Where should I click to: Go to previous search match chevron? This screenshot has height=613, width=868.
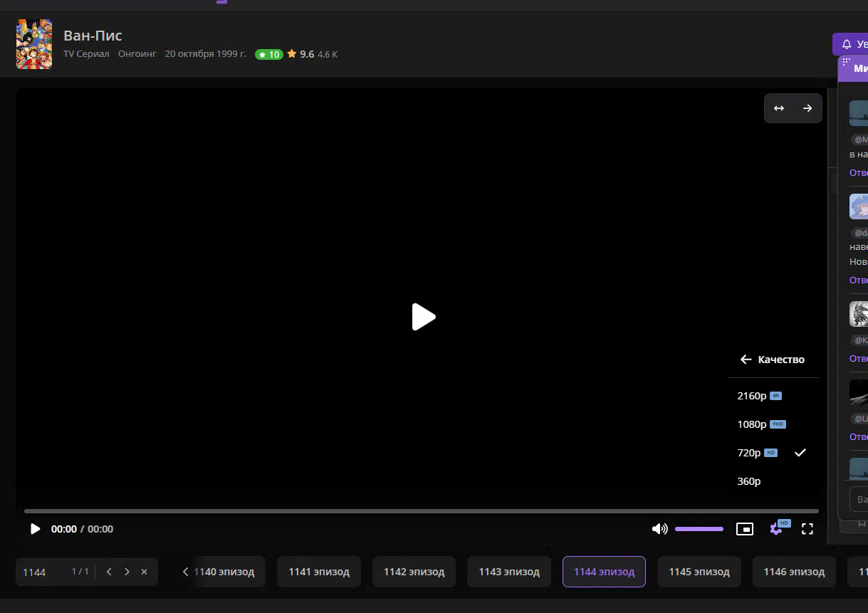point(109,572)
